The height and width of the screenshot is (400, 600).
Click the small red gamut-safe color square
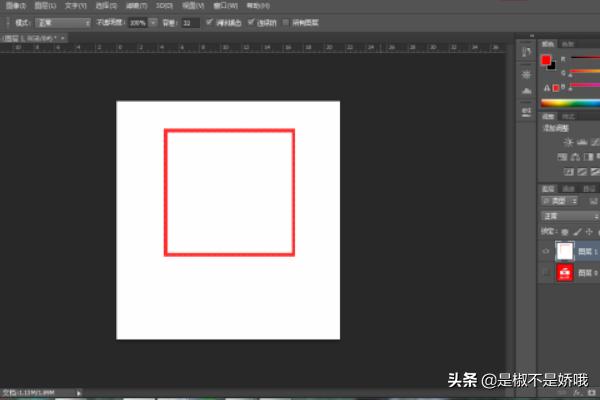click(556, 88)
